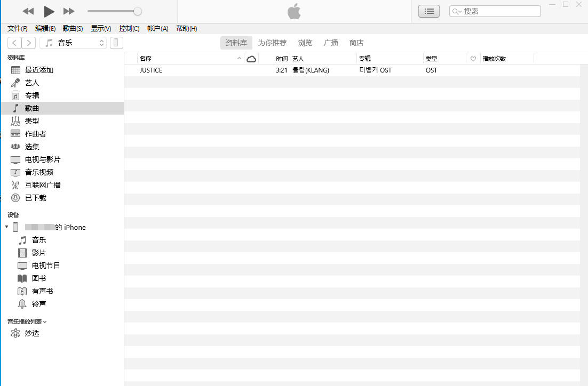Skip to the next track

tap(69, 11)
